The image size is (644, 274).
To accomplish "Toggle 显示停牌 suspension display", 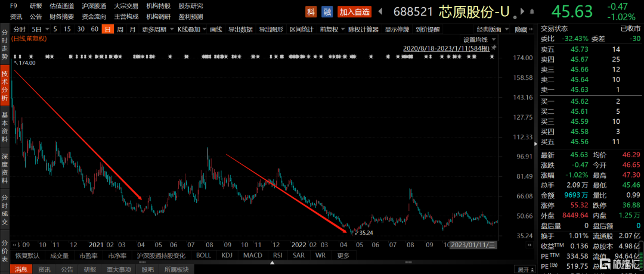I will [397, 30].
